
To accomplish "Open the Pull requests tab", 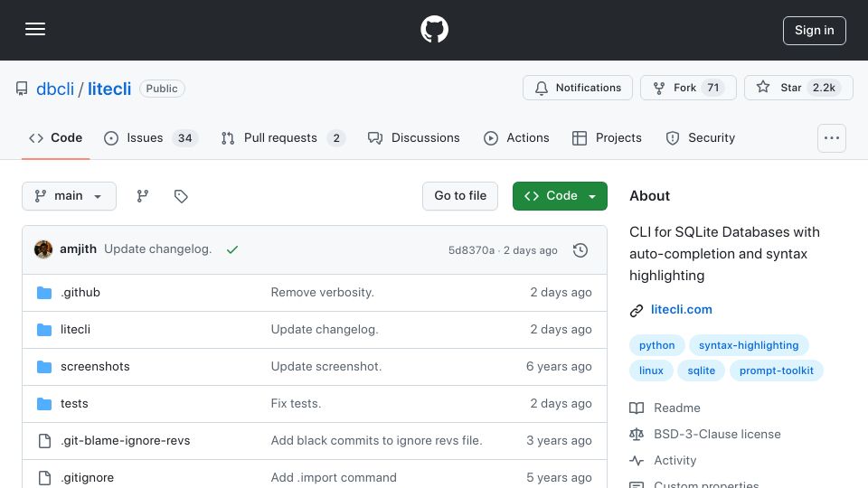I will [283, 137].
